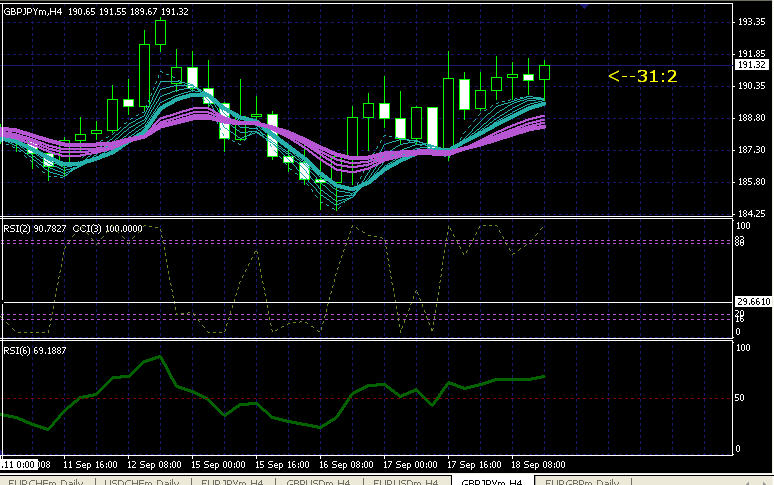The width and height of the screenshot is (774, 485).
Task: Click the 187.30 price scale value
Action: 751,150
